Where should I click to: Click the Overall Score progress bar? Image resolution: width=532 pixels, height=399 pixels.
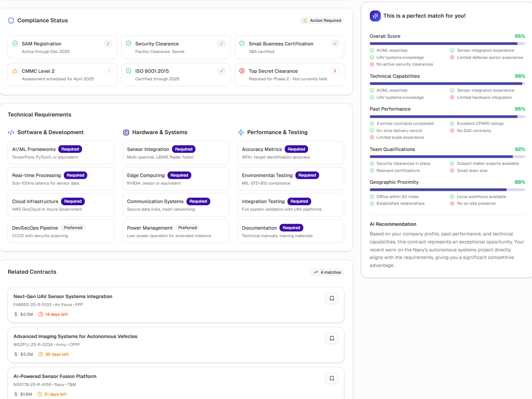point(447,43)
